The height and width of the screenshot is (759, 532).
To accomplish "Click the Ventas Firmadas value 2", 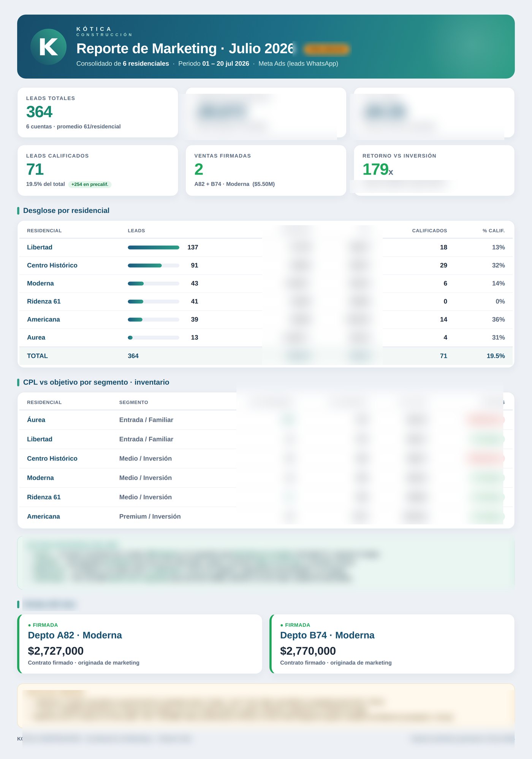I will 199,169.
